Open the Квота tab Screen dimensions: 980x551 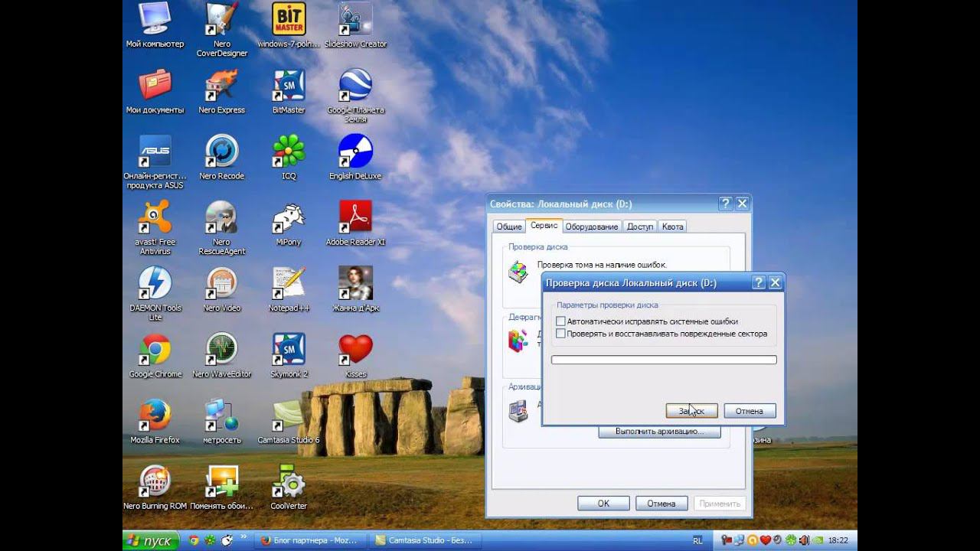coord(672,227)
